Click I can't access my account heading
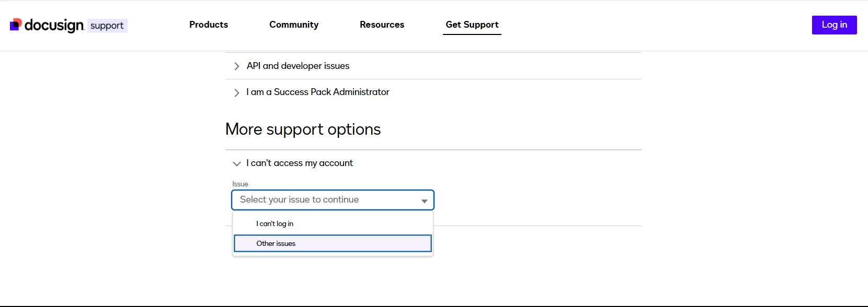Screen dimensions: 868x307 300,163
